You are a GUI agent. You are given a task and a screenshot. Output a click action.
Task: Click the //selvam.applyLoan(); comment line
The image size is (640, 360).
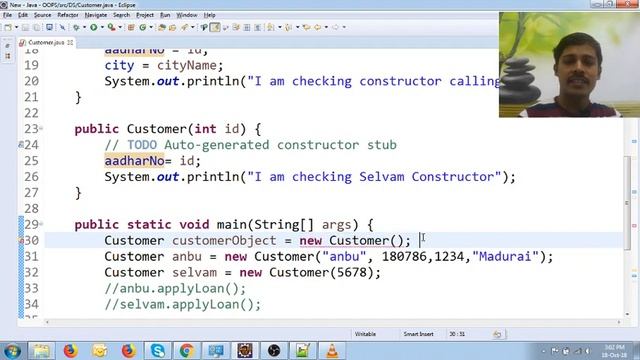tap(182, 304)
